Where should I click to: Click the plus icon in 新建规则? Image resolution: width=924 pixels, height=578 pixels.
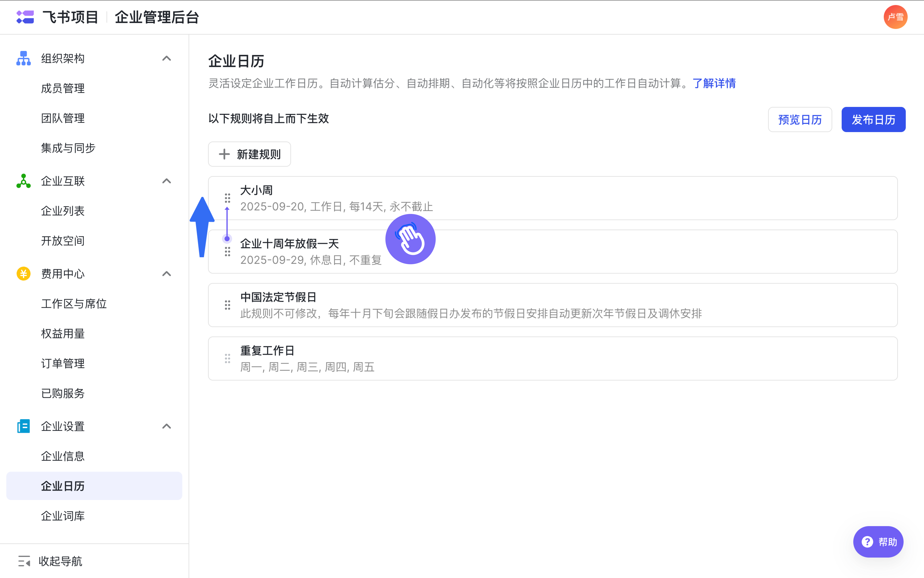coord(224,154)
